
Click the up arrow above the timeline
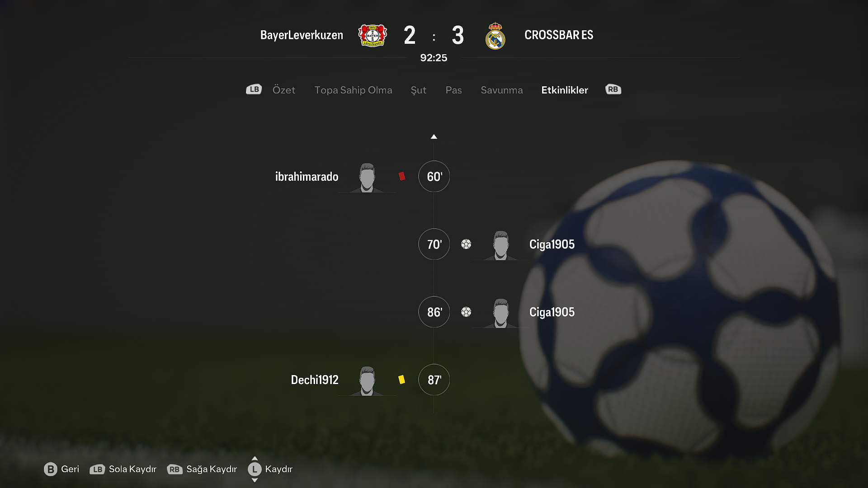(x=434, y=136)
